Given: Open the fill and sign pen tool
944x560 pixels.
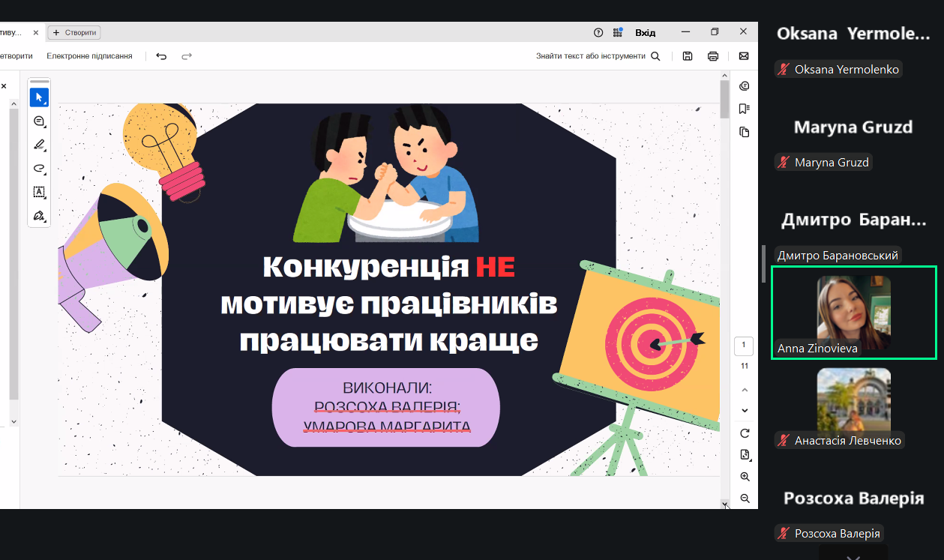Looking at the screenshot, I should 39,216.
